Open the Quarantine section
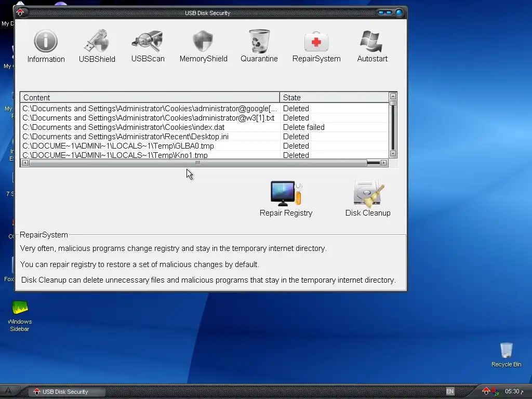This screenshot has width=532, height=399. click(x=259, y=46)
